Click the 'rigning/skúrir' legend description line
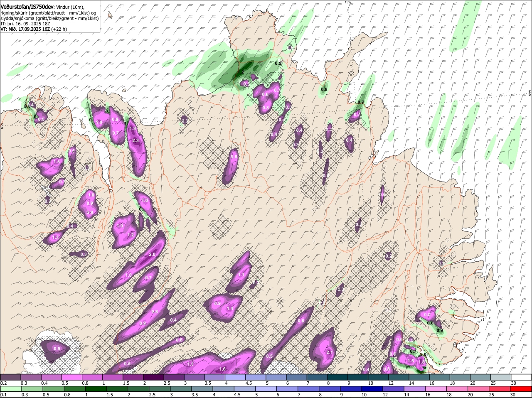Image resolution: width=532 pixels, height=398 pixels. click(48, 13)
